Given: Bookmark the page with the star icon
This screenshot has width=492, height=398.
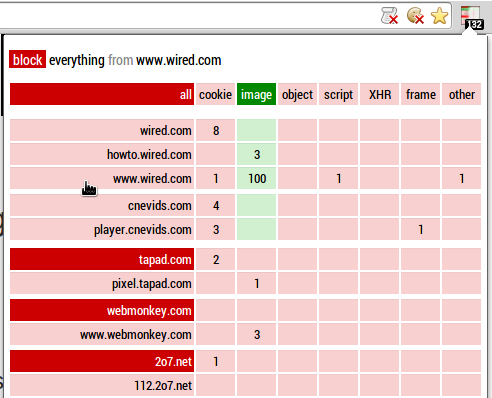Looking at the screenshot, I should click(439, 16).
